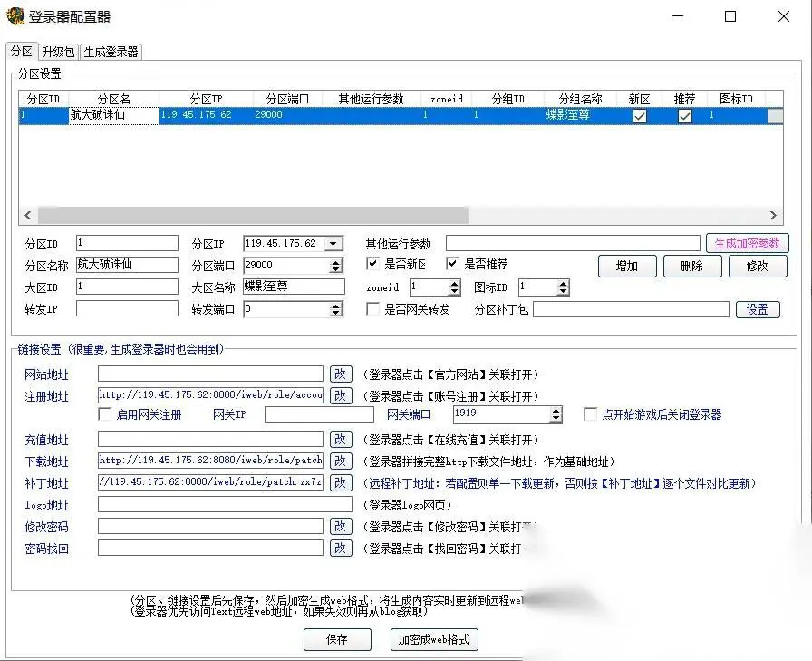
Task: Focus the 注册地址 input field
Action: (x=210, y=395)
